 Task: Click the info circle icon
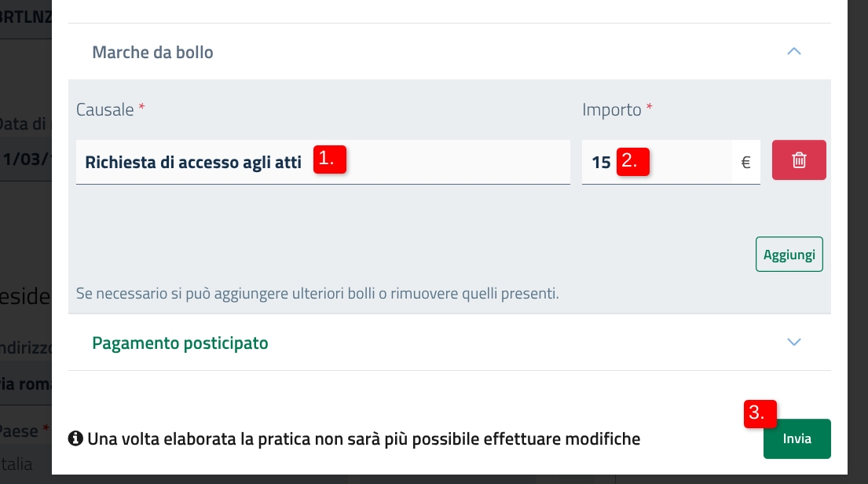[75, 439]
